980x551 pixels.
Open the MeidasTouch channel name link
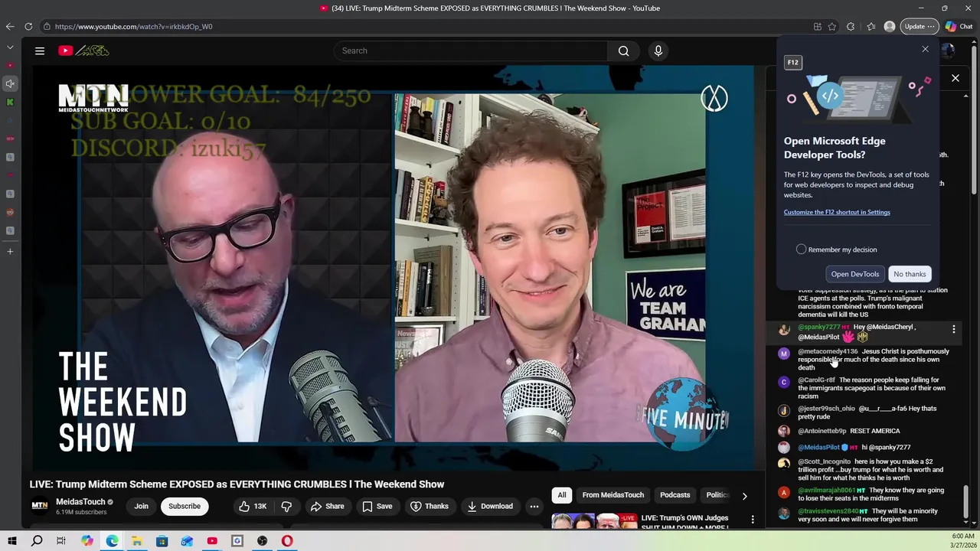80,502
